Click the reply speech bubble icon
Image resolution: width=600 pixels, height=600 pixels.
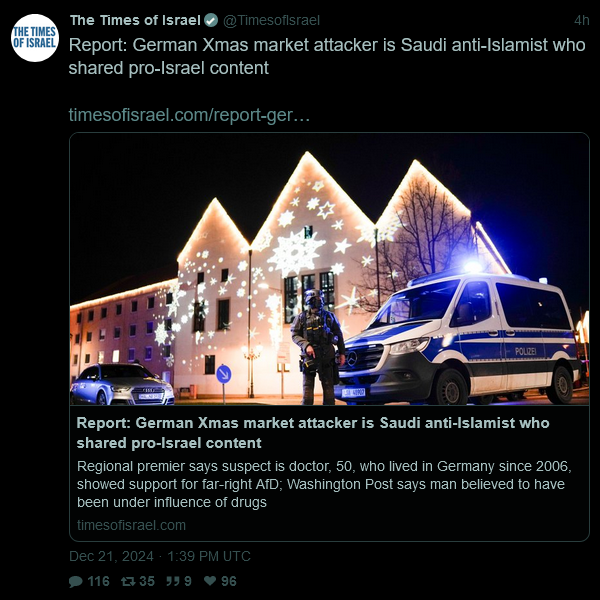coord(75,581)
